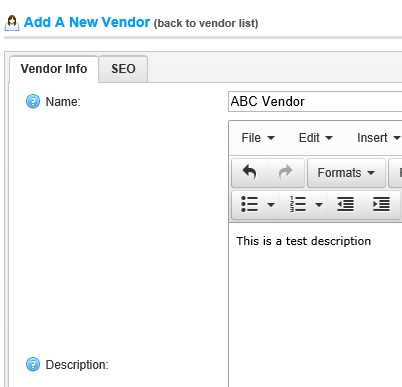Click the Name field containing ABC Vendor
The width and height of the screenshot is (402, 387).
[x=315, y=101]
